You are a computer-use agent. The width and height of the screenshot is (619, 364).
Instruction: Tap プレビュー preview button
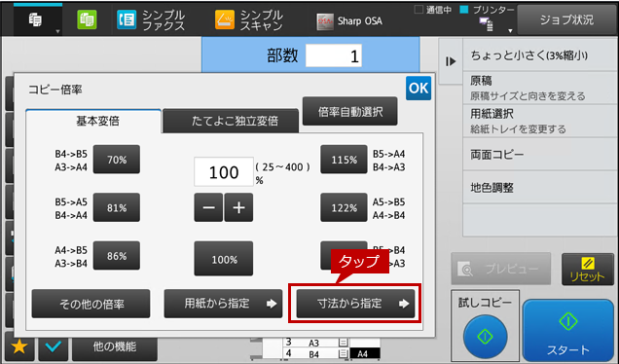click(500, 269)
